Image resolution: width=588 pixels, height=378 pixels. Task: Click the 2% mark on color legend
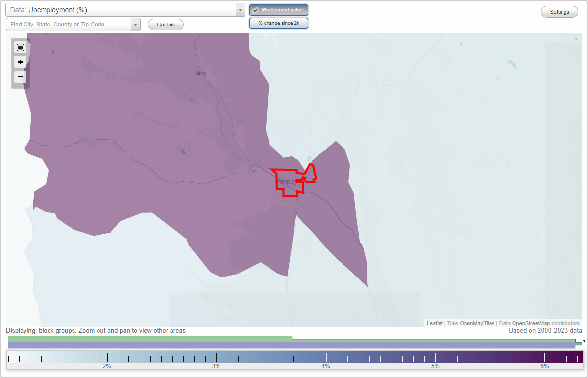click(107, 358)
